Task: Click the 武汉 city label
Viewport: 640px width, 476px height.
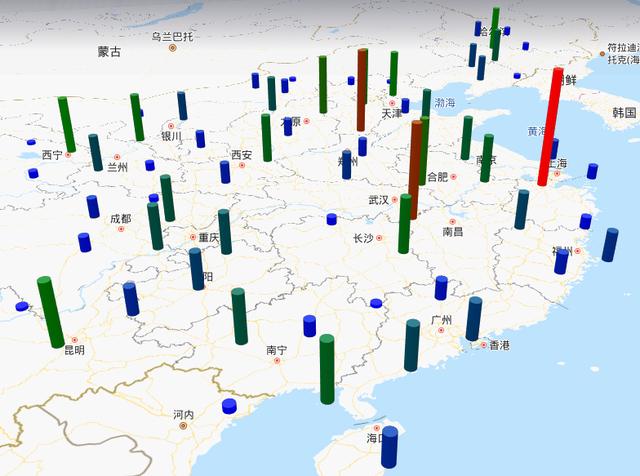Action: [x=378, y=200]
